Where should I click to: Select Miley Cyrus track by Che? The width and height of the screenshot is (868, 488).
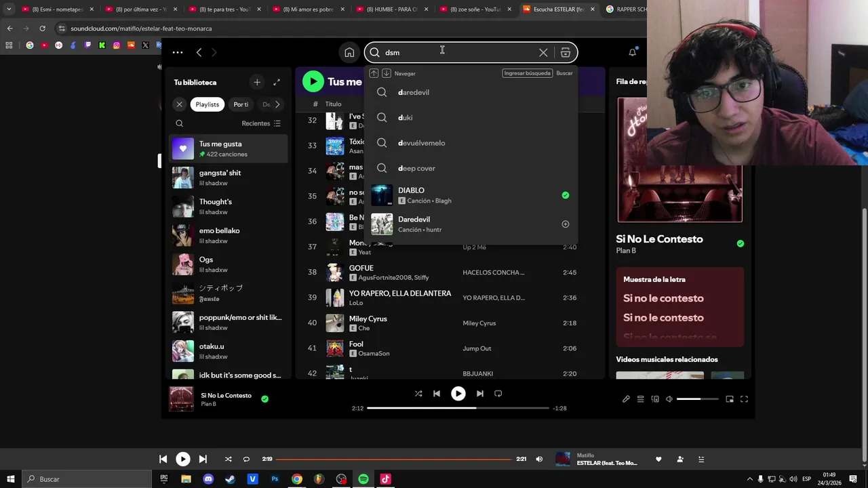450,323
